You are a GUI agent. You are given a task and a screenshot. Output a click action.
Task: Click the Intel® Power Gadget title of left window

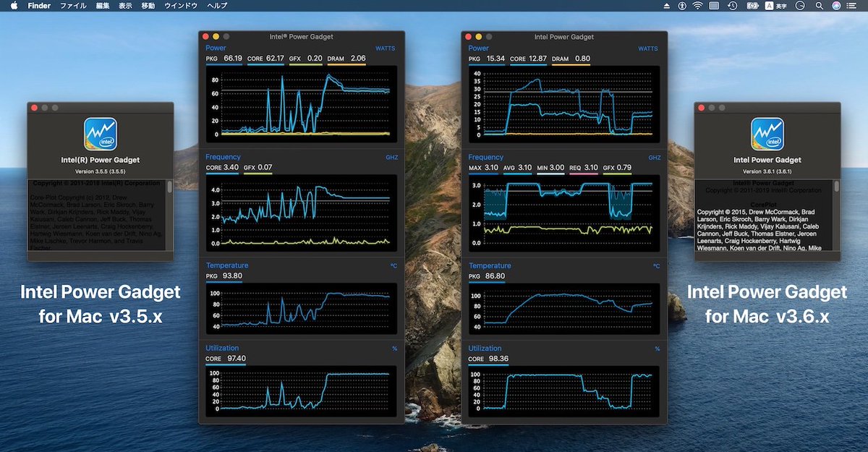click(x=301, y=36)
